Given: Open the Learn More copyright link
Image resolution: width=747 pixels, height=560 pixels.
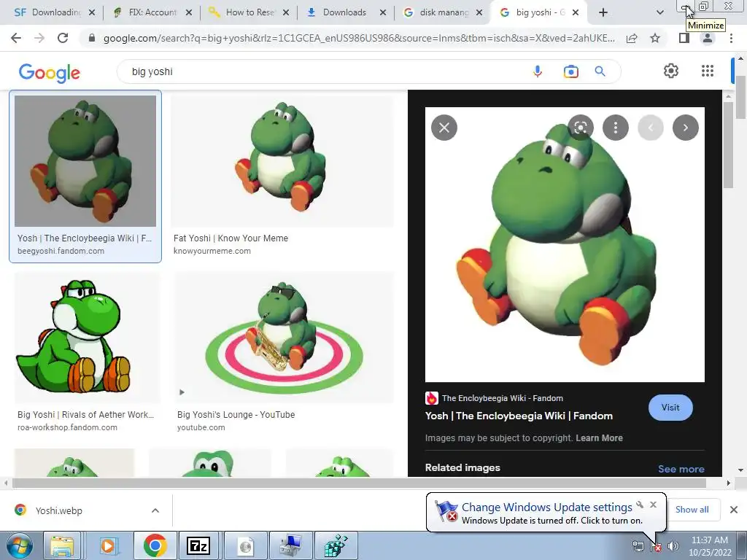Looking at the screenshot, I should 599,438.
